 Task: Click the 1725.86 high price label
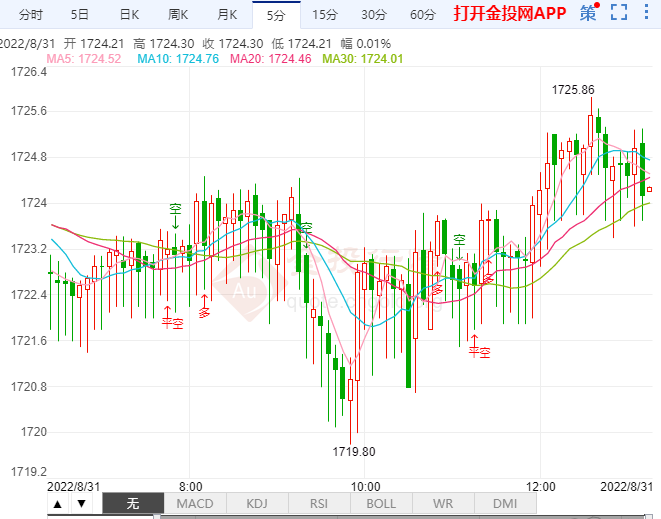[571, 90]
